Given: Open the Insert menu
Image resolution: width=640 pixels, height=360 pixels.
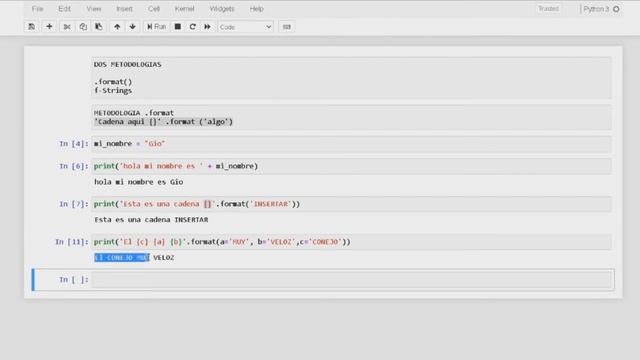Looking at the screenshot, I should (124, 9).
